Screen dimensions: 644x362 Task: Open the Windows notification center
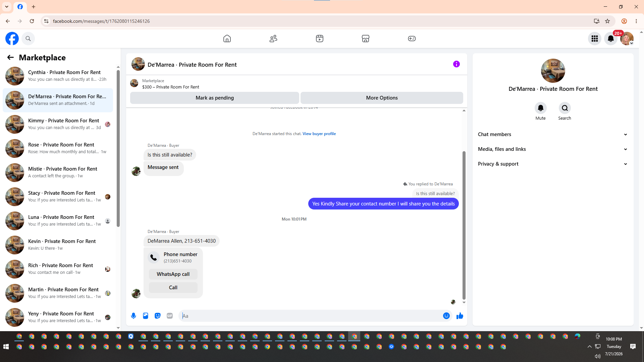click(x=633, y=347)
